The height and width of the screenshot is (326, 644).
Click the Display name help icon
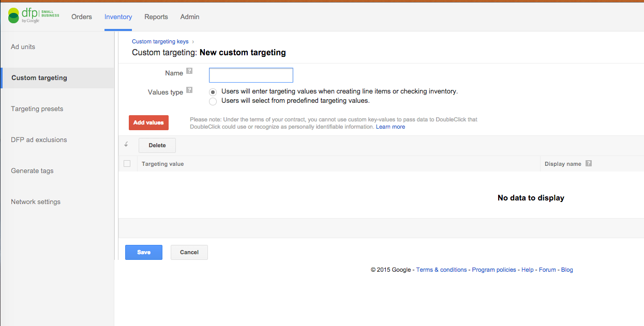click(588, 164)
